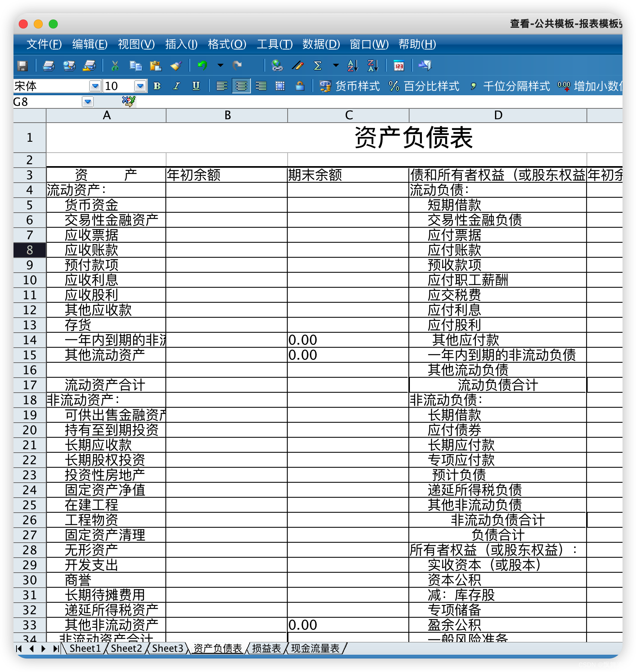
Task: Open the 视图(V) menu
Action: pos(136,44)
